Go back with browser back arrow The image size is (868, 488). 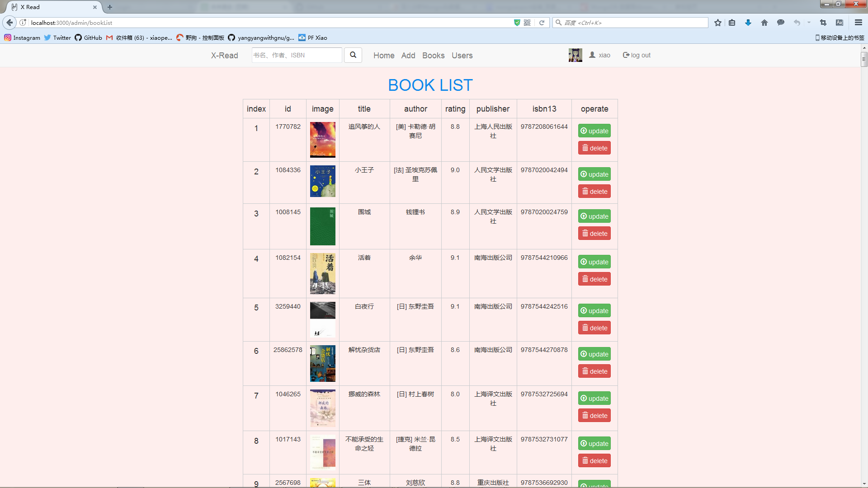pyautogui.click(x=9, y=23)
